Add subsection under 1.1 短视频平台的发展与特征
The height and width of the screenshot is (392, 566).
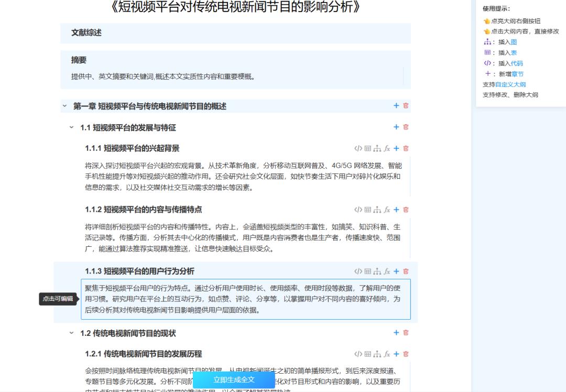[396, 127]
